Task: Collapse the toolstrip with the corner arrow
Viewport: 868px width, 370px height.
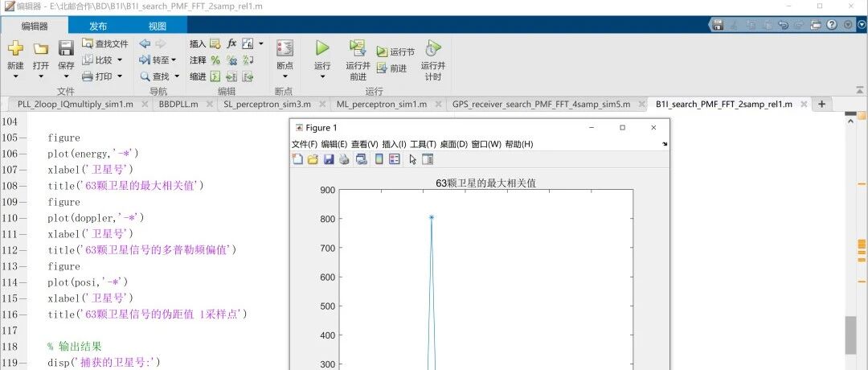Action: pyautogui.click(x=860, y=90)
